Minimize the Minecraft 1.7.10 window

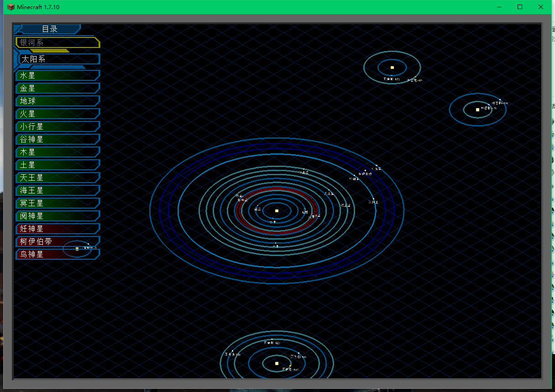pyautogui.click(x=499, y=7)
